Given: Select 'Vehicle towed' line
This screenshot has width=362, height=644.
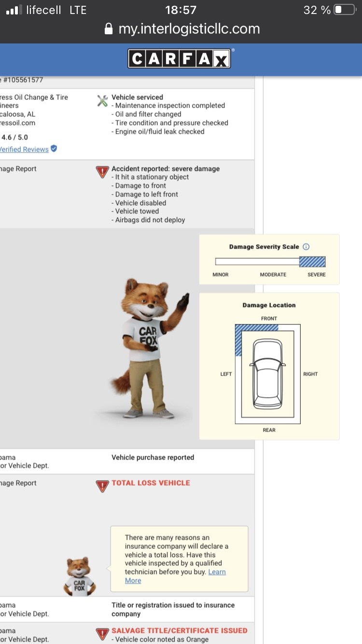Looking at the screenshot, I should (x=135, y=211).
